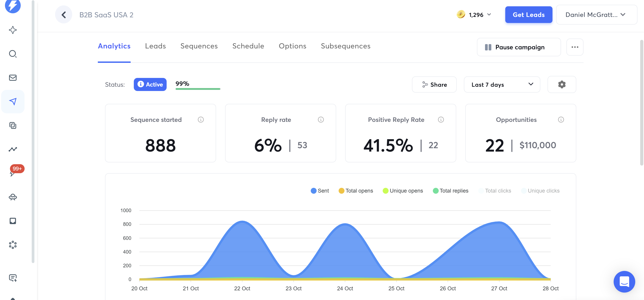
Task: Click the info icon in Active badge
Action: point(141,84)
